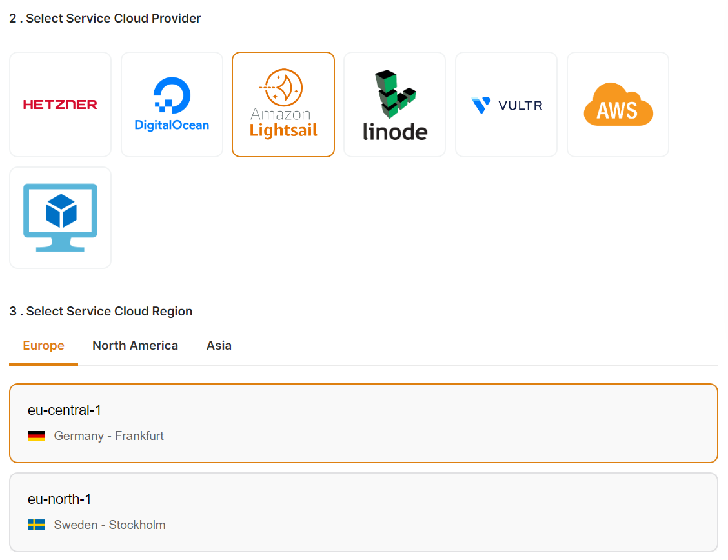Viewport: 728px width, 560px height.
Task: Click the Germany - Frankfurt location text
Action: coord(108,436)
